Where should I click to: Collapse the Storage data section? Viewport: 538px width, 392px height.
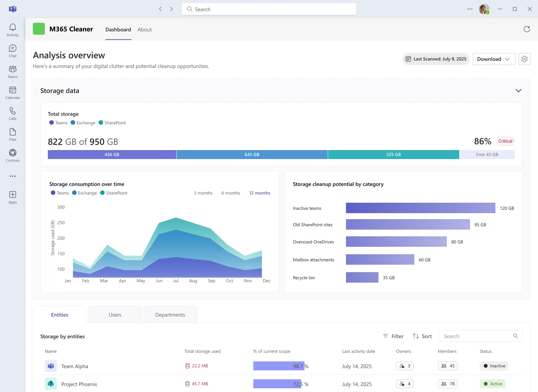pyautogui.click(x=519, y=91)
